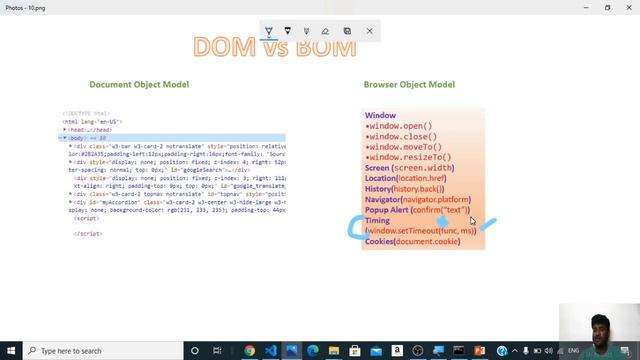
Task: Switch to PowerPoint from taskbar
Action: point(480,351)
